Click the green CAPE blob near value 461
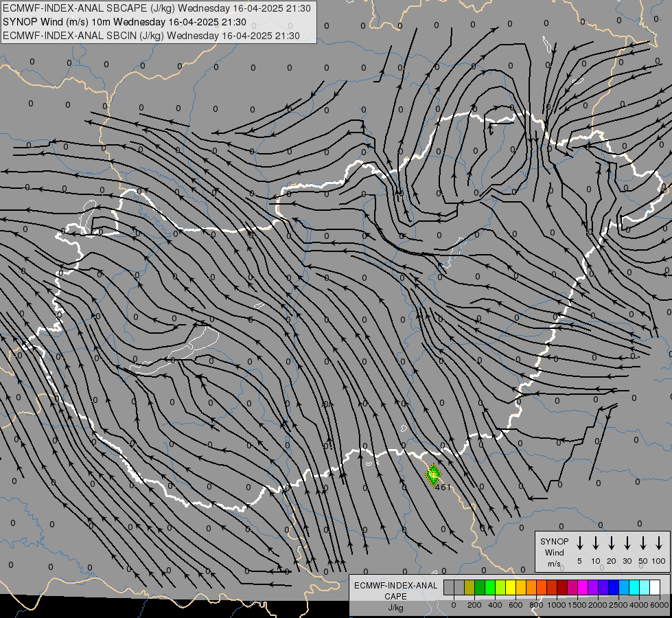This screenshot has width=672, height=618. [433, 474]
